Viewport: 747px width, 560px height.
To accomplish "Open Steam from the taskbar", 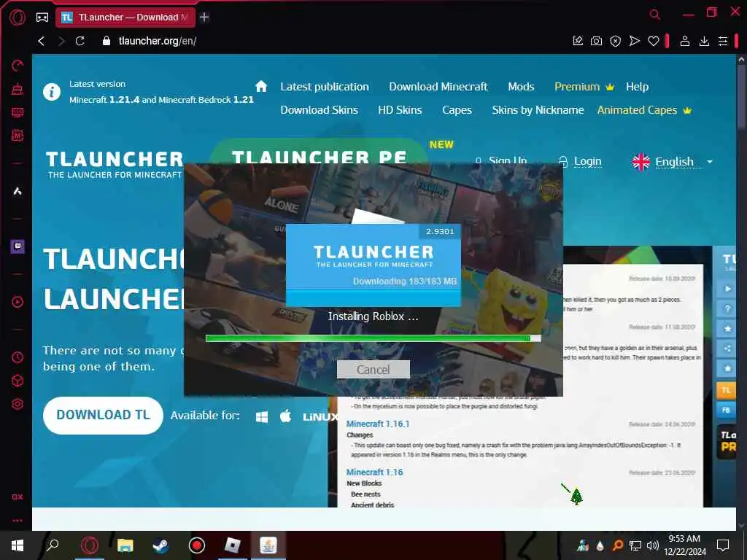I will (160, 545).
